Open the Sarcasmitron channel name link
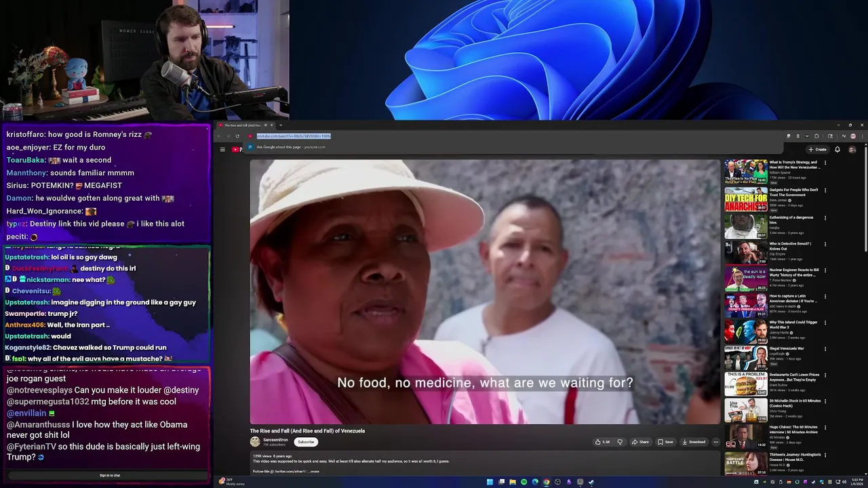Image resolution: width=868 pixels, height=488 pixels. tap(275, 440)
